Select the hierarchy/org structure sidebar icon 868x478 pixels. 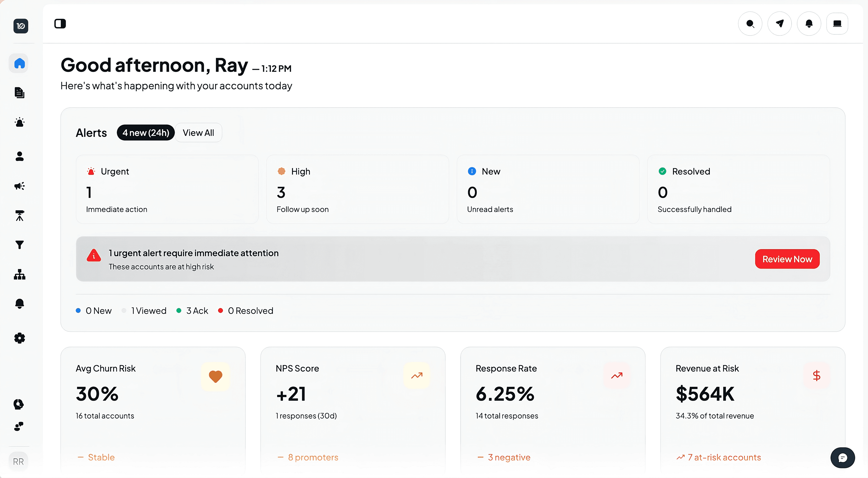(x=19, y=274)
